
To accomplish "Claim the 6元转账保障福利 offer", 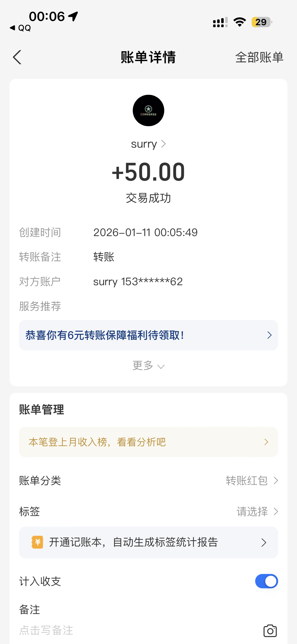I will coord(148,335).
